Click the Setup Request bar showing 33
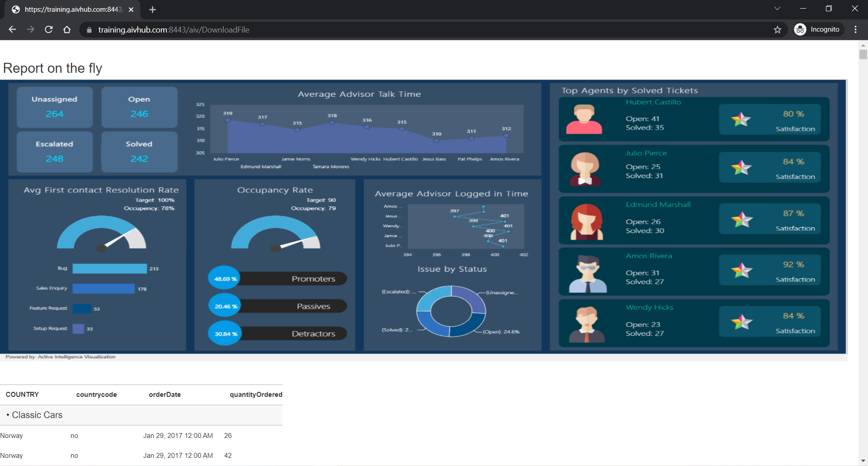This screenshot has height=466, width=868. 78,329
